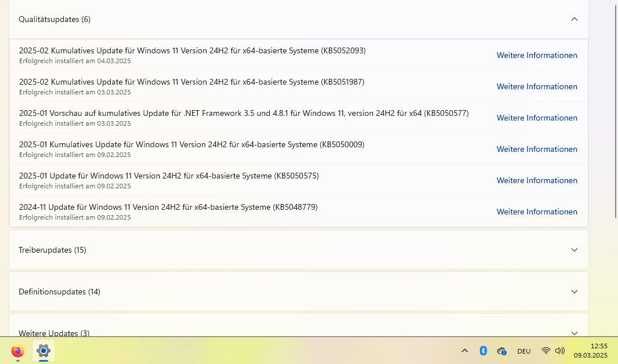Click the OneDrive cloud tray icon

click(502, 351)
